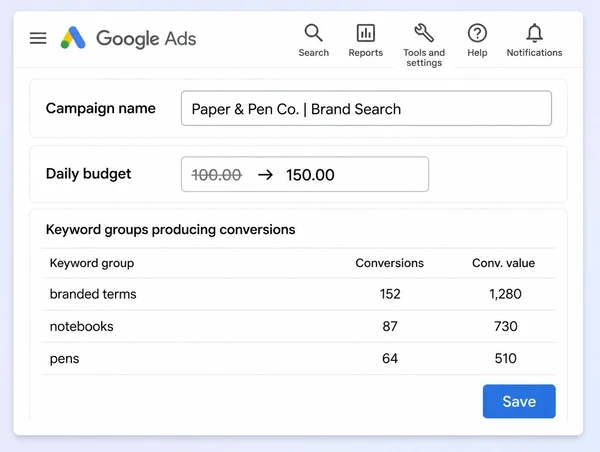This screenshot has width=600, height=452.
Task: Click the 'Campaign name' label
Action: [x=101, y=108]
